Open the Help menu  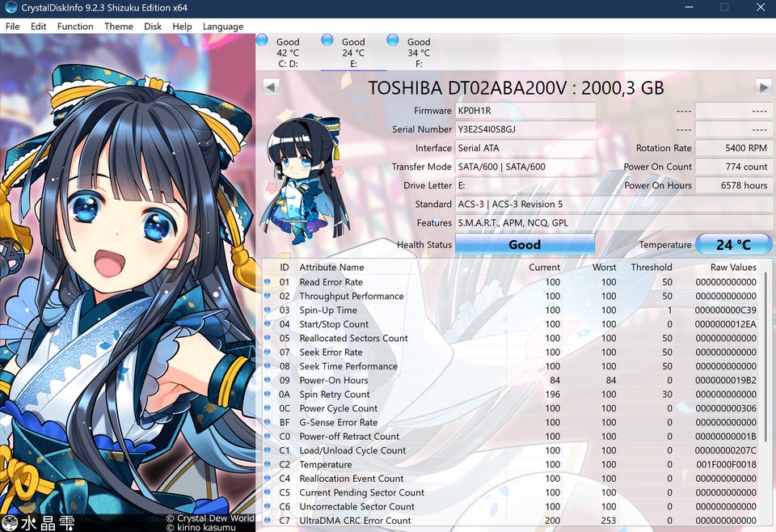point(182,26)
